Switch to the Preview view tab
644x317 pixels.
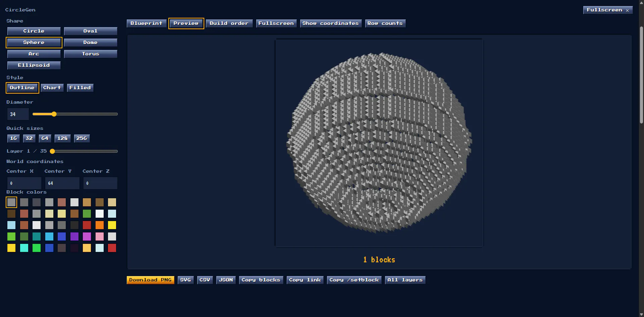[186, 23]
